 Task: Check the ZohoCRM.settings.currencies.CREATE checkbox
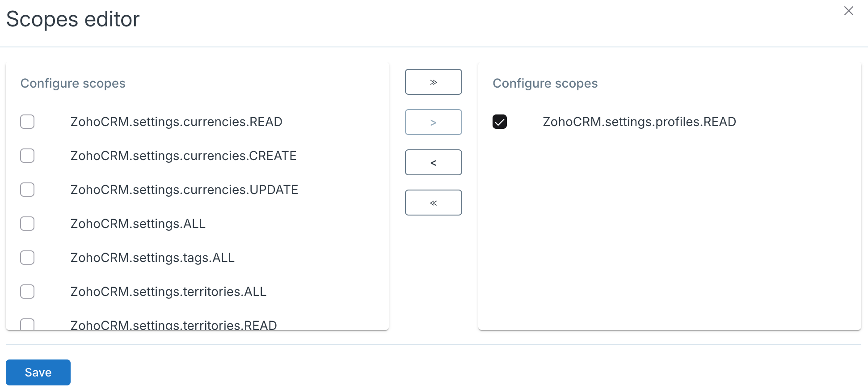27,156
